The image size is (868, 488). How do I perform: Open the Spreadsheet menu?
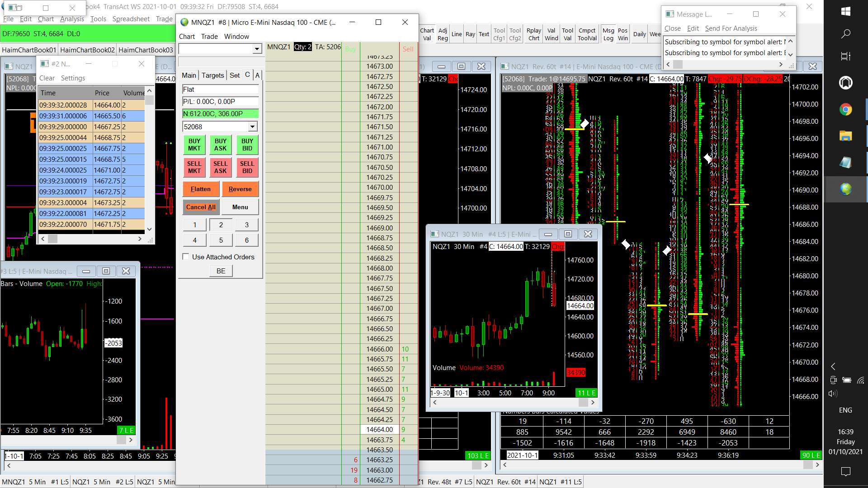tap(131, 19)
